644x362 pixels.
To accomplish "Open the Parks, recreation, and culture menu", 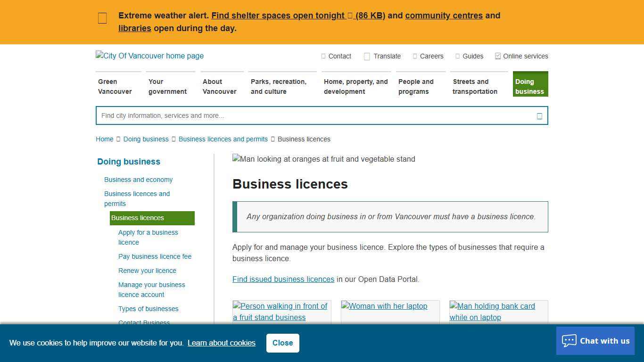I will pos(280,86).
